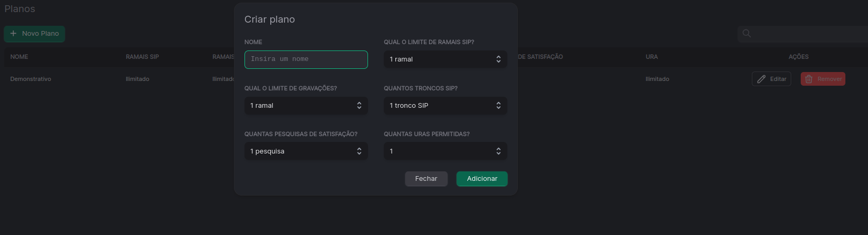Image resolution: width=868 pixels, height=235 pixels.
Task: Select the Demonstrativo plan row
Action: (434, 79)
